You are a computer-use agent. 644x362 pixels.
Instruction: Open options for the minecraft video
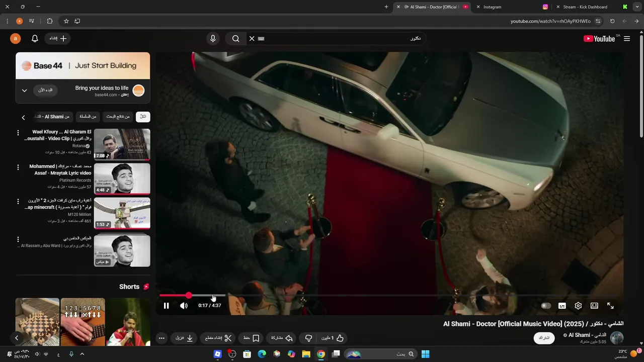[x=18, y=201]
